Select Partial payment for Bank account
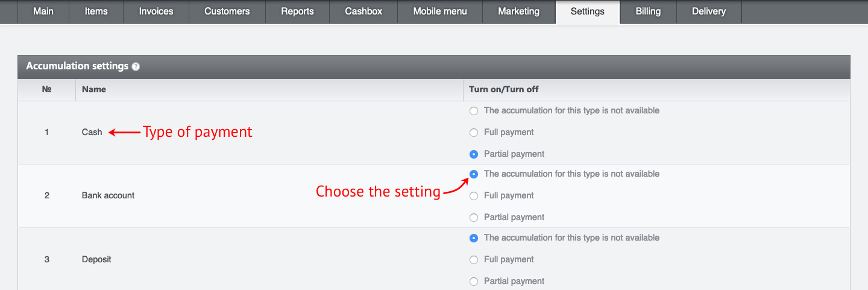868x290 pixels. click(474, 218)
